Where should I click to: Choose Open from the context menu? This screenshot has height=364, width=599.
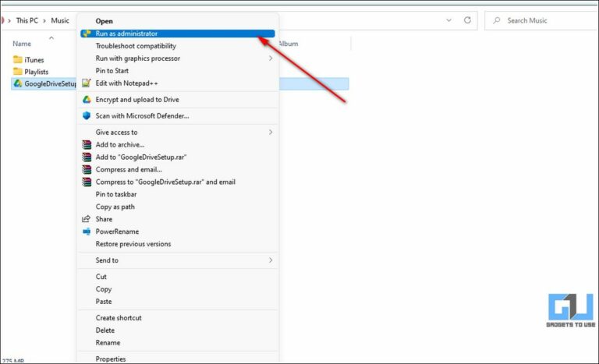[178, 21]
